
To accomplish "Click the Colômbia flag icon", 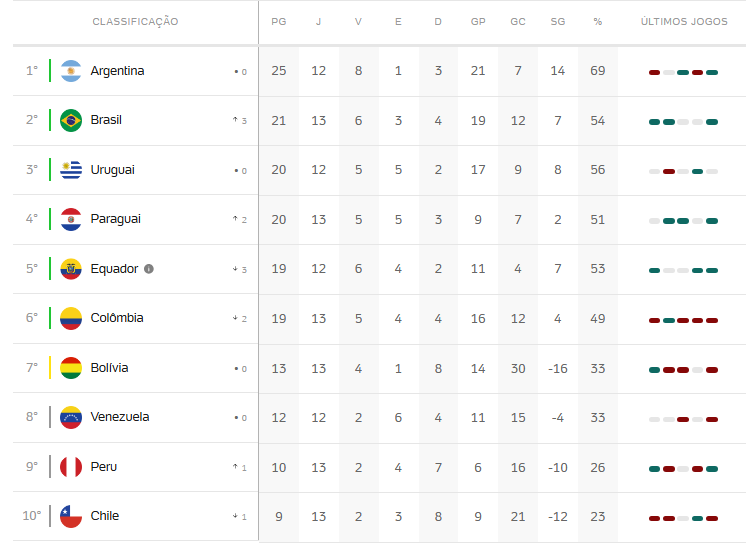I will [71, 318].
